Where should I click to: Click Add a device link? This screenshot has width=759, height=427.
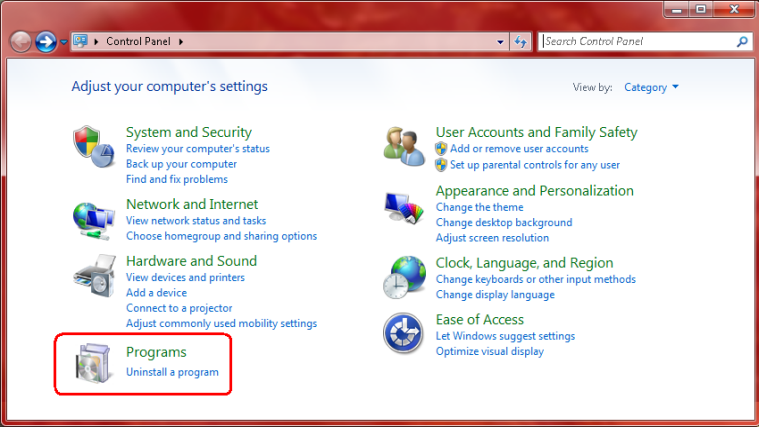156,293
